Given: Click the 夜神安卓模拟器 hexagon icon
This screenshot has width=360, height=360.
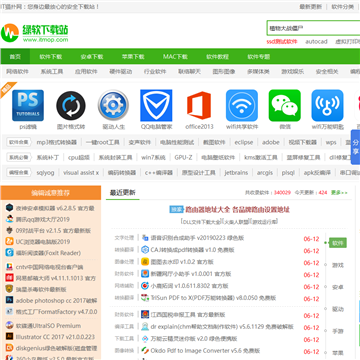Looking at the screenshot, I should [x=9, y=208].
